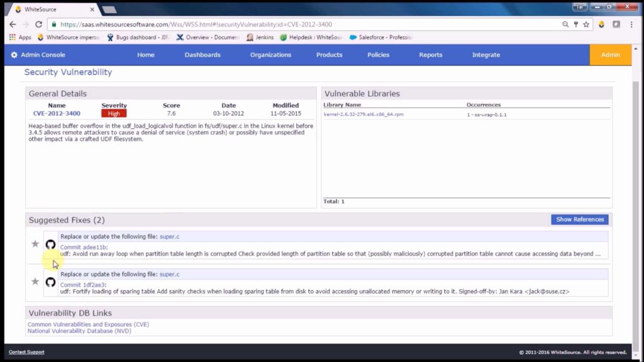Click the scrollbar up arrow
The image size is (644, 362).
(636, 49)
